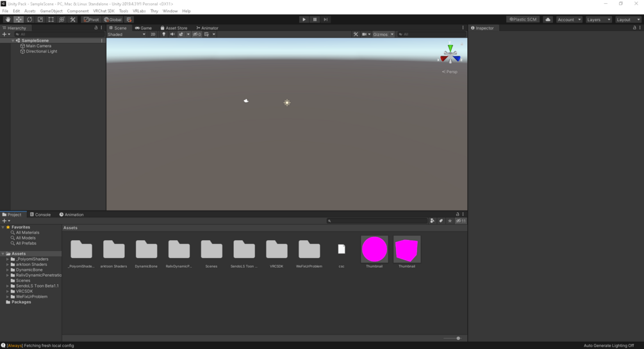Search by label in Project panel
Screen dimensions: 644x349
tap(441, 221)
